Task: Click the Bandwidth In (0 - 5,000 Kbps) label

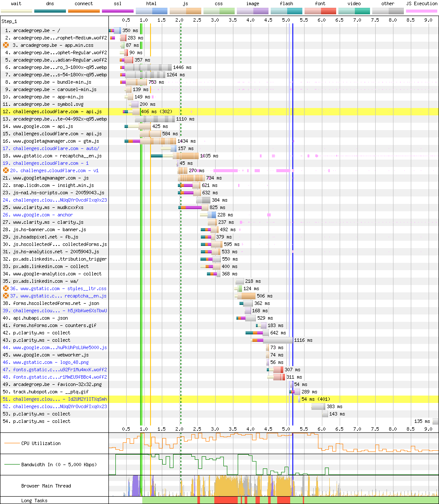Action: pyautogui.click(x=59, y=465)
